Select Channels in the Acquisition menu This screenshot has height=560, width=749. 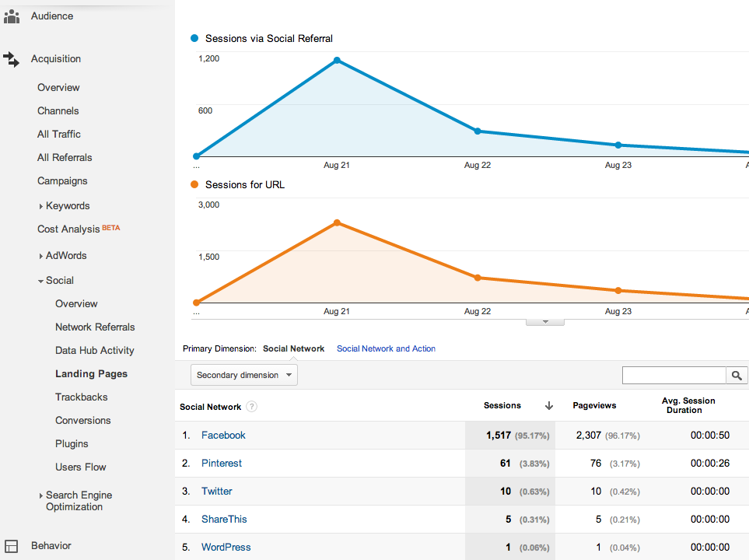point(58,110)
